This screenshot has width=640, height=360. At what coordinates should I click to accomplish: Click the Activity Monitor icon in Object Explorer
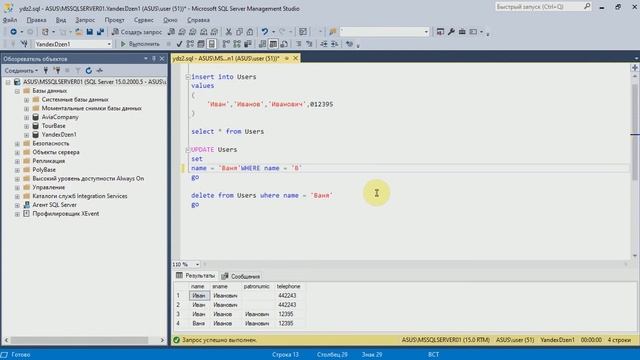coord(99,71)
